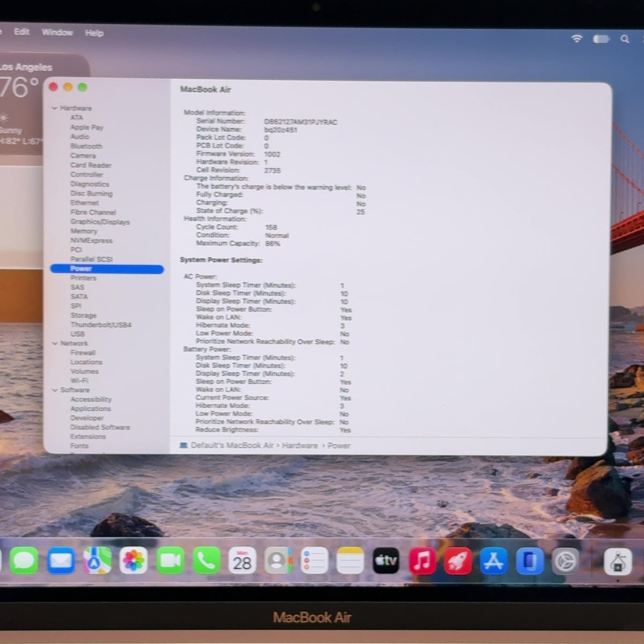Select Fibre Channel in sidebar

[93, 212]
